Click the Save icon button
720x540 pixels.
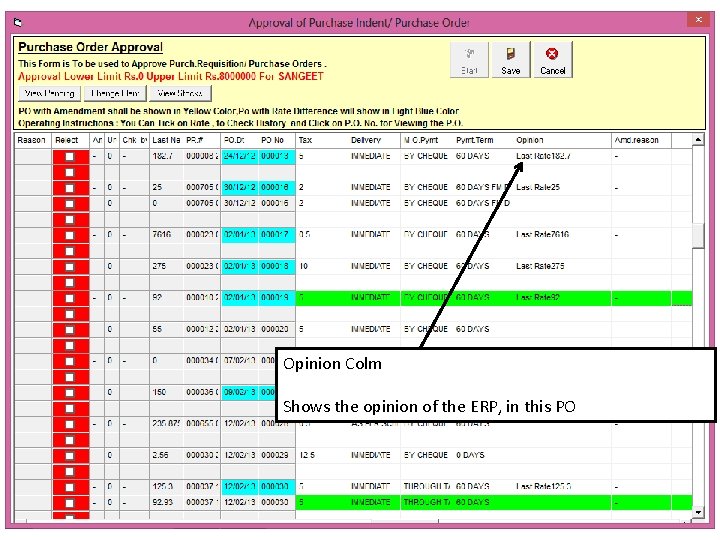pos(511,60)
